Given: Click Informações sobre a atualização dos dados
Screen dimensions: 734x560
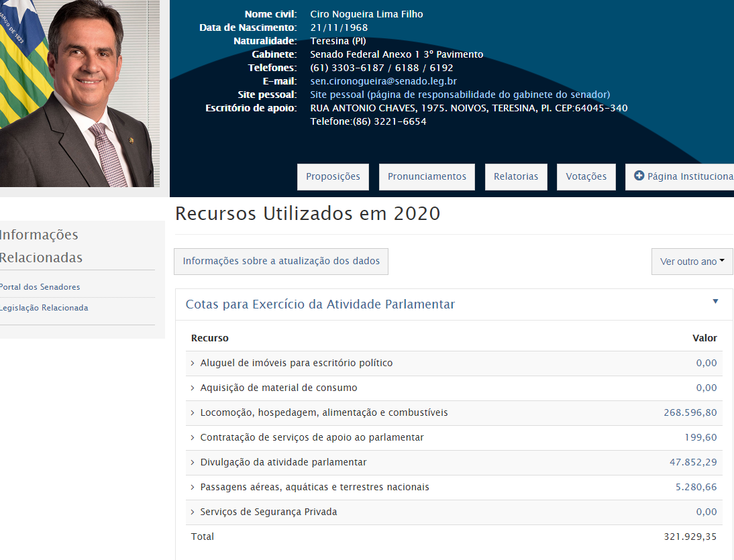Looking at the screenshot, I should [281, 262].
